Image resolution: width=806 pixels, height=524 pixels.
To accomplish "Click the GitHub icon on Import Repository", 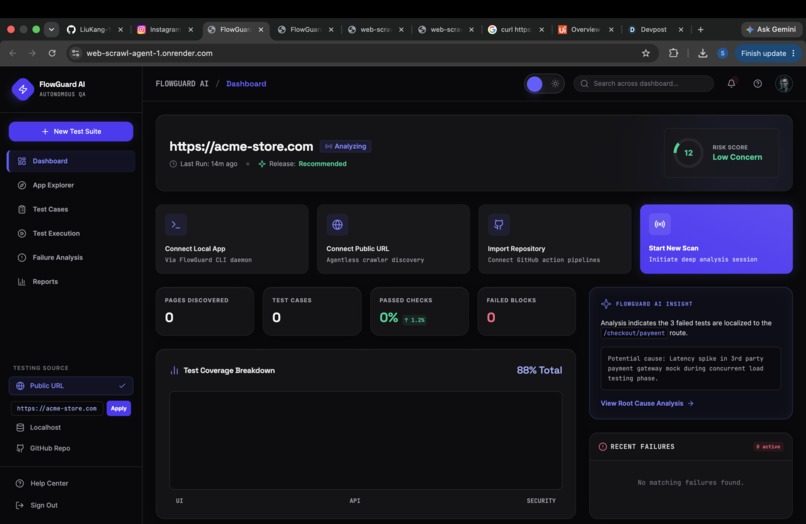I will 499,225.
